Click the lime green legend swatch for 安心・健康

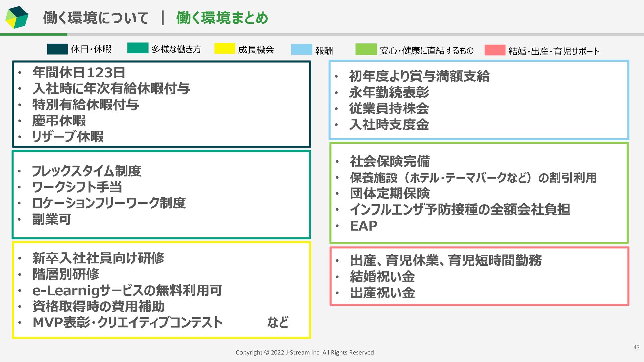click(x=366, y=49)
